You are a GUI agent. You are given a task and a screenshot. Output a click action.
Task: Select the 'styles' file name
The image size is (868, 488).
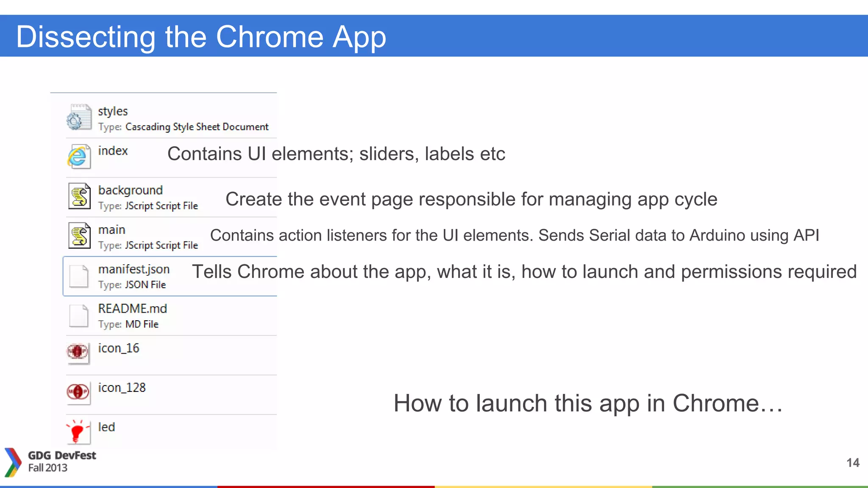pos(113,111)
